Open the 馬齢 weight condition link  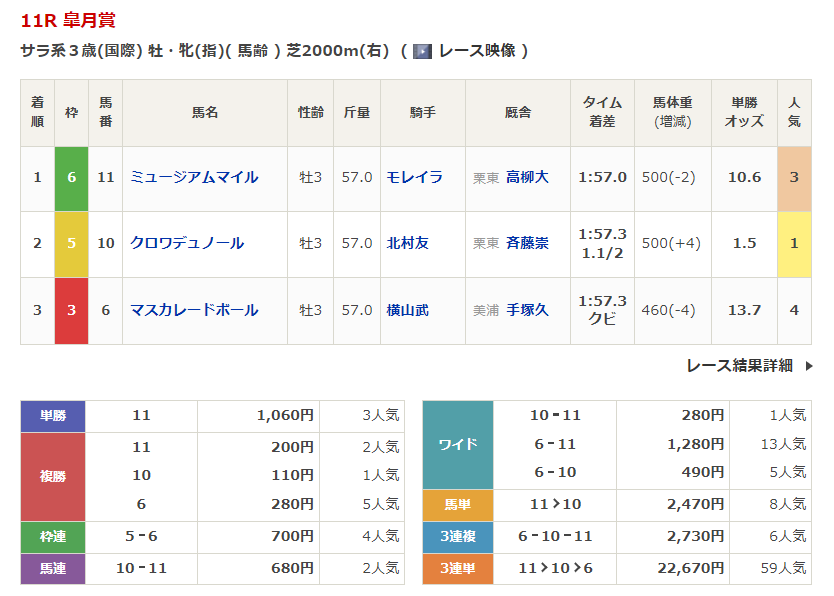253,51
